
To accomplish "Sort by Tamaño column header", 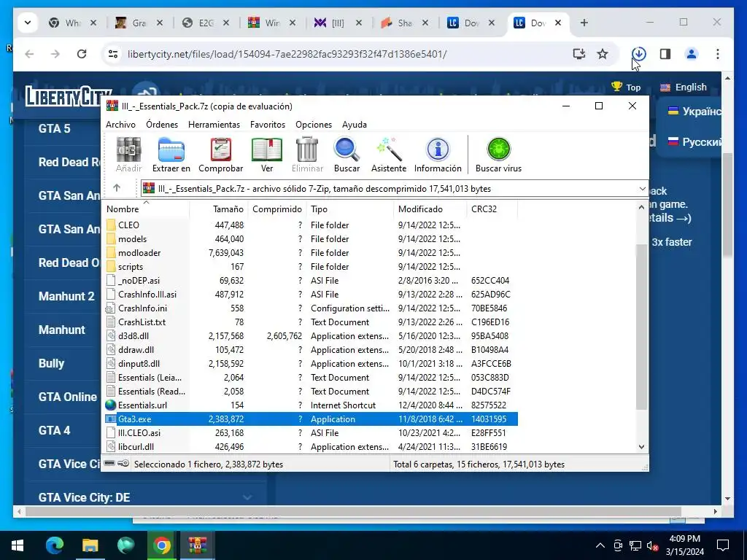I will pyautogui.click(x=218, y=209).
